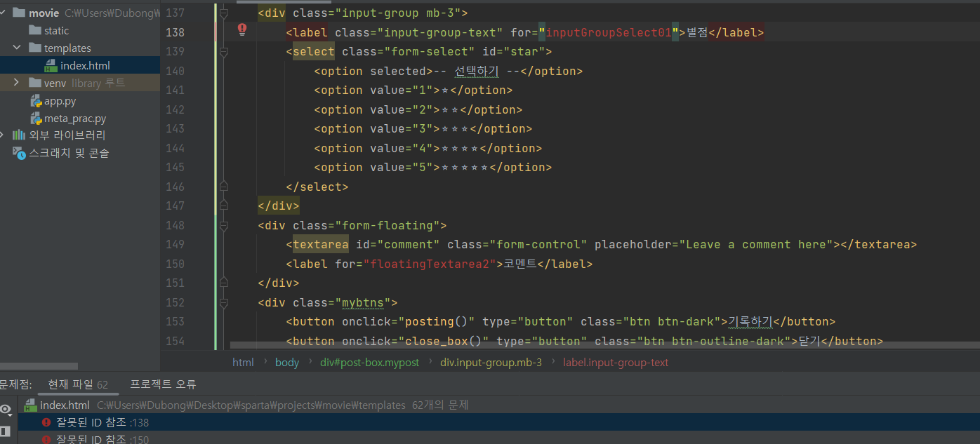Click the red error icon for issue :150
The height and width of the screenshot is (444, 980).
pyautogui.click(x=46, y=440)
